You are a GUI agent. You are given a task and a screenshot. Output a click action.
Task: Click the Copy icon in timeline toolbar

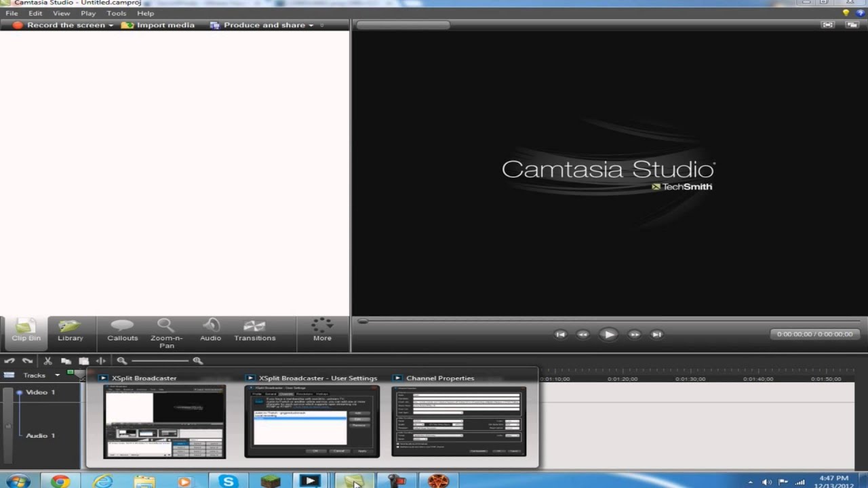pos(66,361)
